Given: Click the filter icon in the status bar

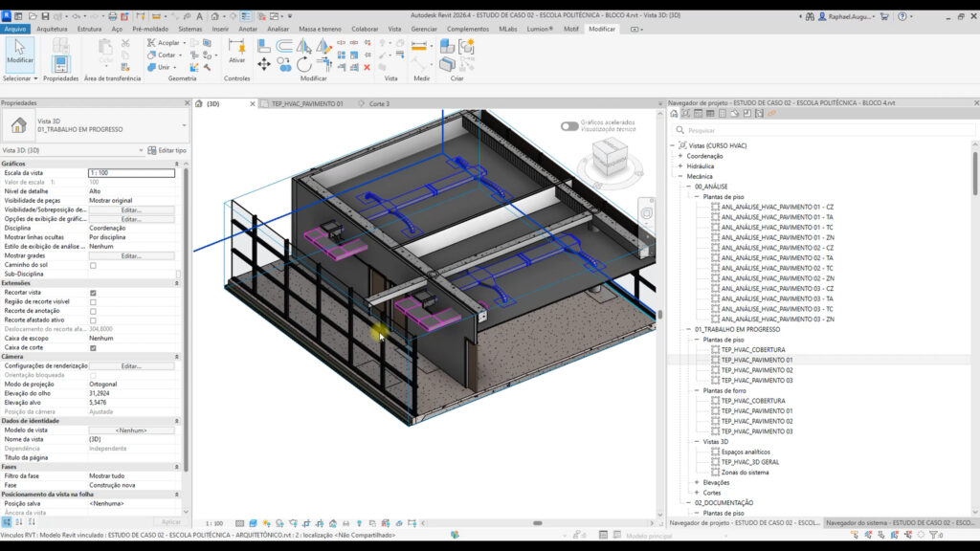Looking at the screenshot, I should [934, 535].
